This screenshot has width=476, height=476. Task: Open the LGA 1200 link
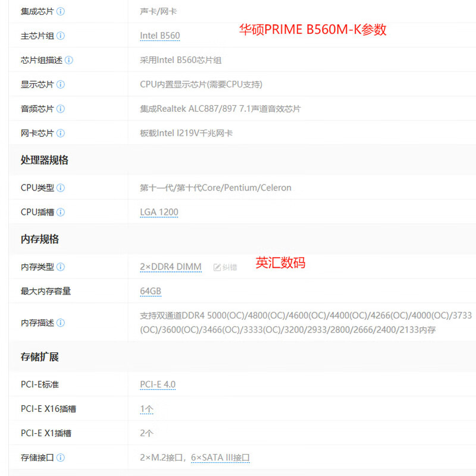(159, 212)
